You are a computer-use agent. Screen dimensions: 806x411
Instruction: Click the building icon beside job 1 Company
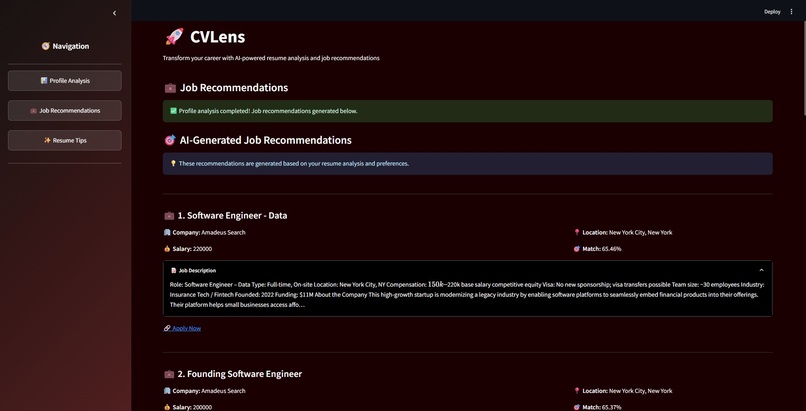(x=167, y=232)
